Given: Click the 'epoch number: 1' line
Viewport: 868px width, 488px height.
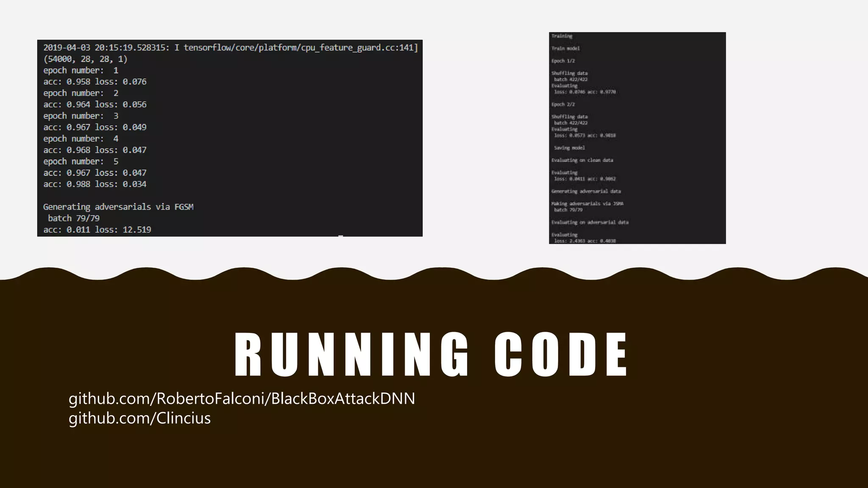Looking at the screenshot, I should (x=81, y=70).
